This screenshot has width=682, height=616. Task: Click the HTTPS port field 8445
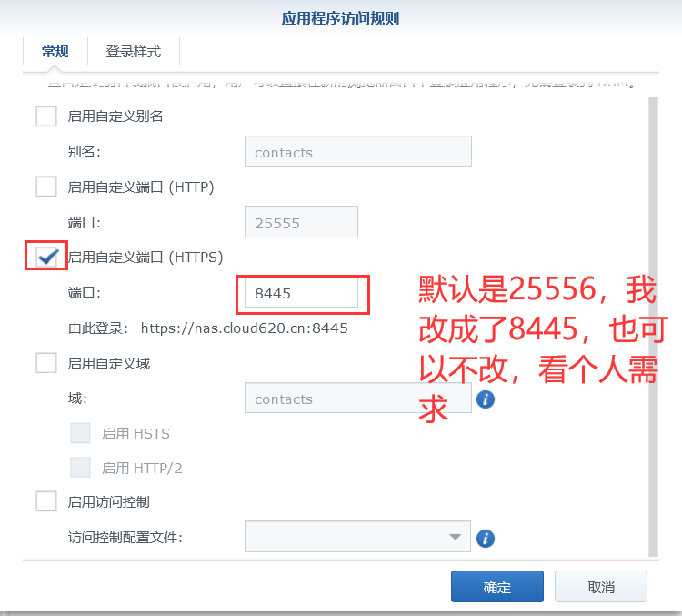click(x=301, y=293)
